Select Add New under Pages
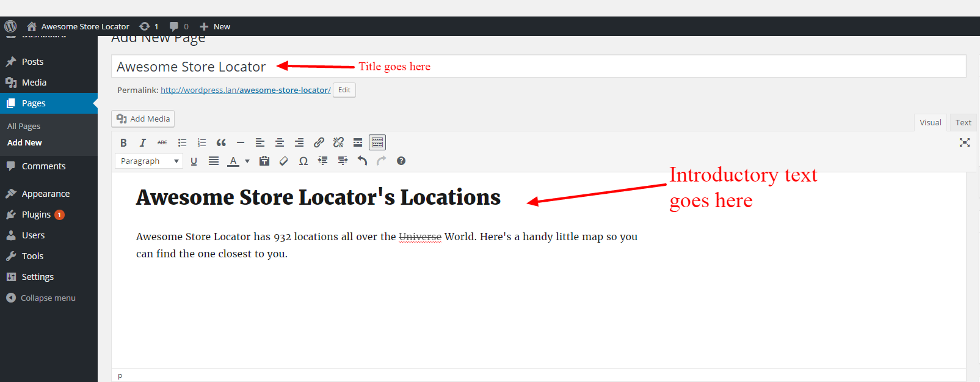 pyautogui.click(x=24, y=142)
